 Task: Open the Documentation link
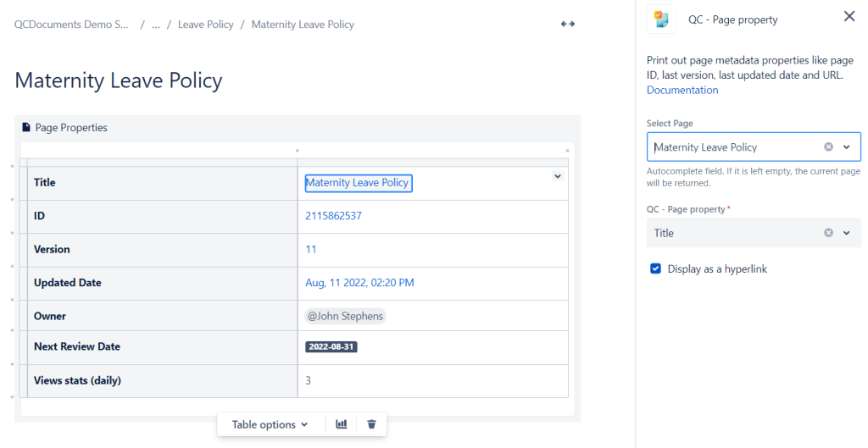click(682, 90)
